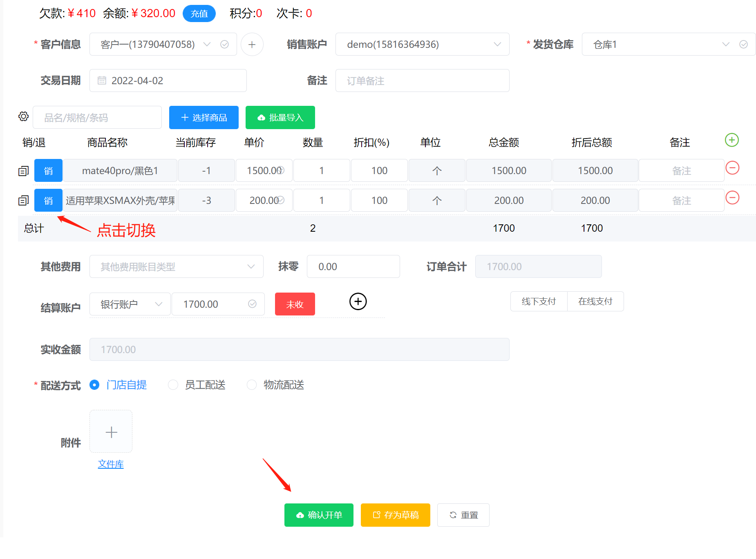This screenshot has width=756, height=559.
Task: Open 银行账户 settlement account dropdown
Action: point(130,304)
